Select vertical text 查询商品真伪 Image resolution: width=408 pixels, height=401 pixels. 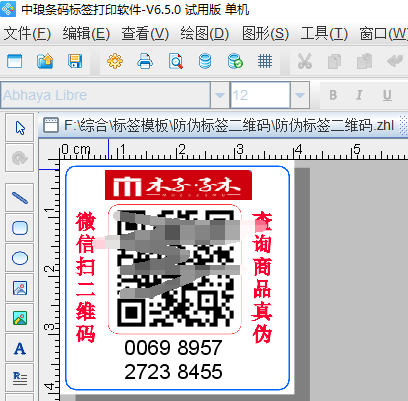(x=262, y=277)
